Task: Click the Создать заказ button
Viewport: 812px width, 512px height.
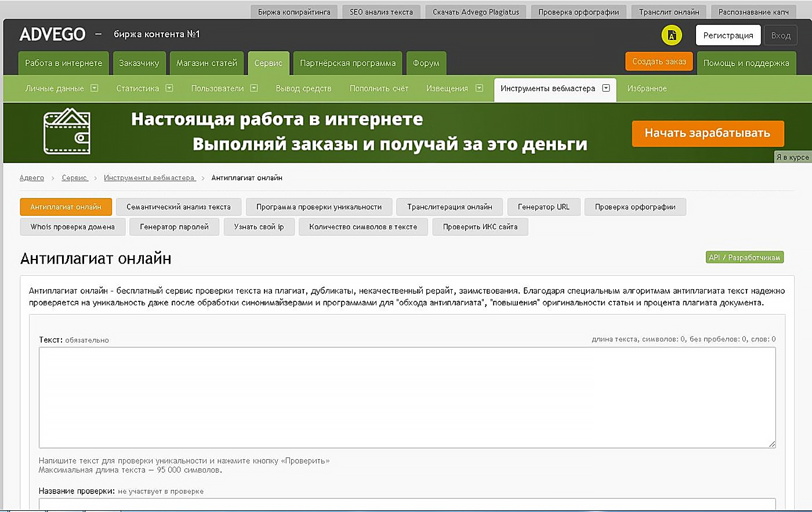Action: click(659, 62)
